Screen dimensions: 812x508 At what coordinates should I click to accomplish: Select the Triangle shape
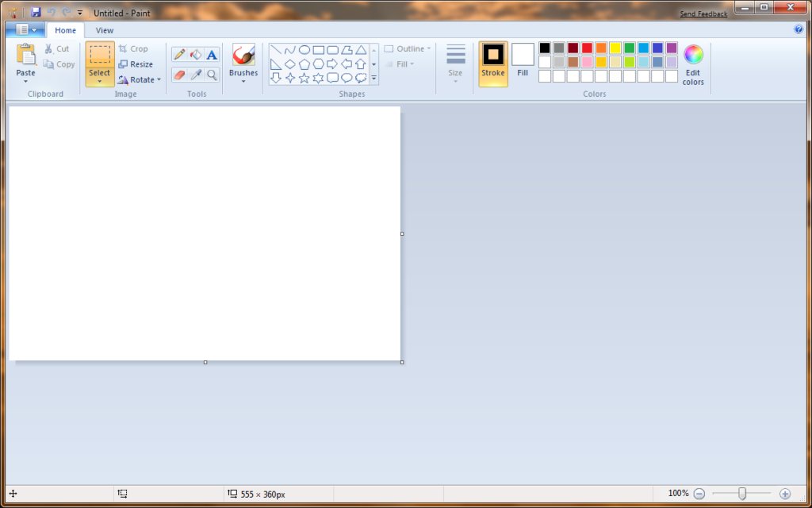(361, 50)
